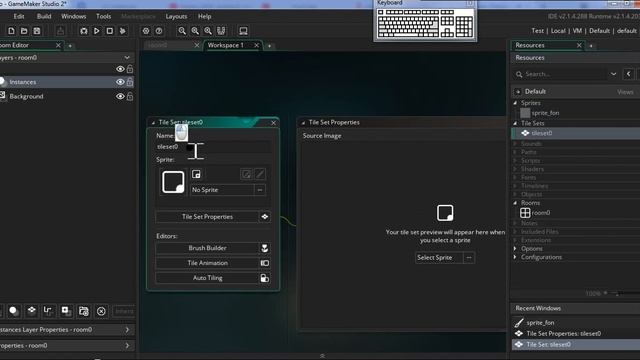Collapse the Tile Sets resource group
Screen dimensions: 640x360
(x=515, y=123)
